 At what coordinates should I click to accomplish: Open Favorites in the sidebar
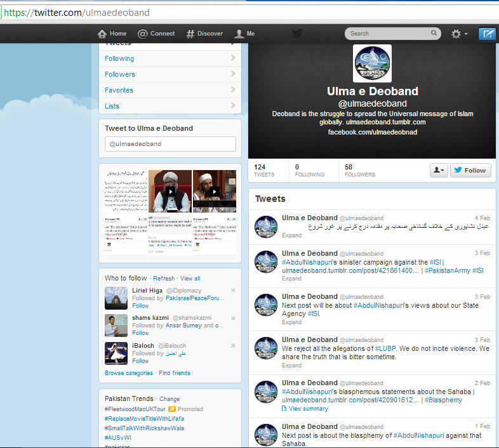170,90
